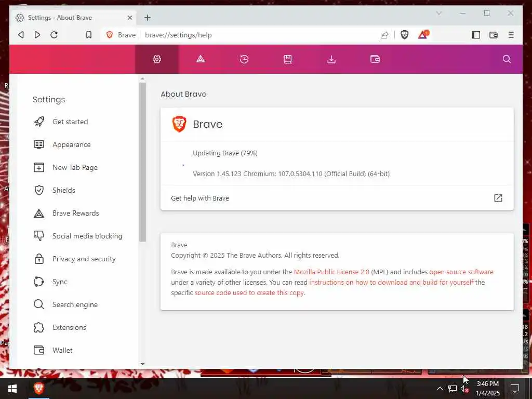532x399 pixels.
Task: Reload the Brave settings page
Action: click(x=54, y=35)
